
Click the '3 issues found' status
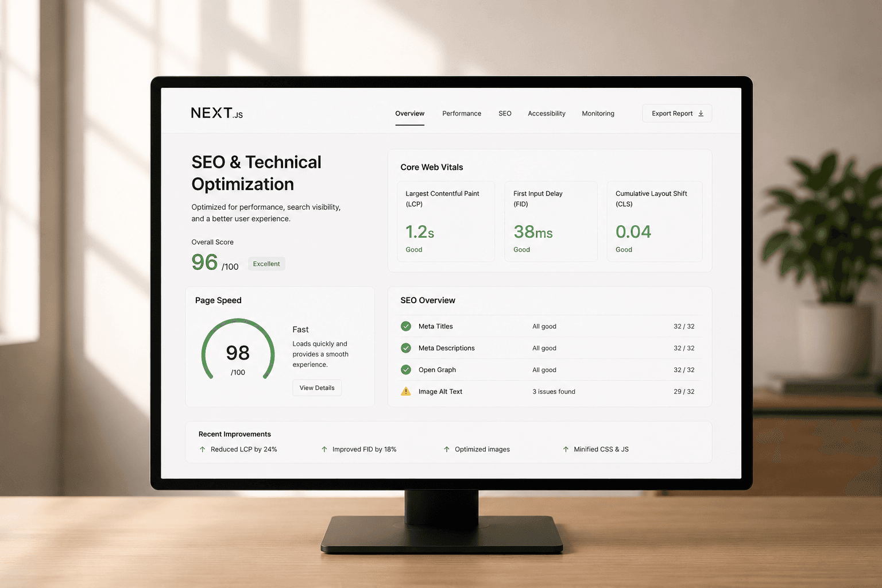[x=554, y=392]
